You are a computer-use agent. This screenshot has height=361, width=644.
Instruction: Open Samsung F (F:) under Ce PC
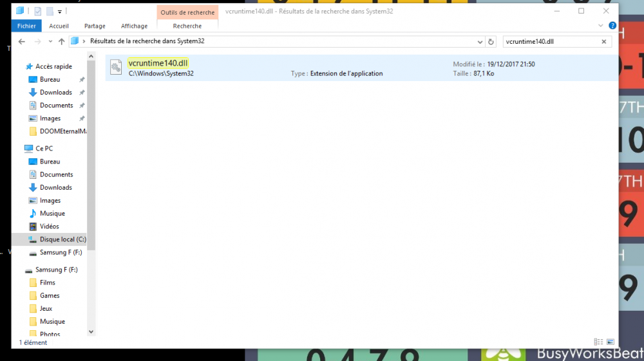(61, 252)
